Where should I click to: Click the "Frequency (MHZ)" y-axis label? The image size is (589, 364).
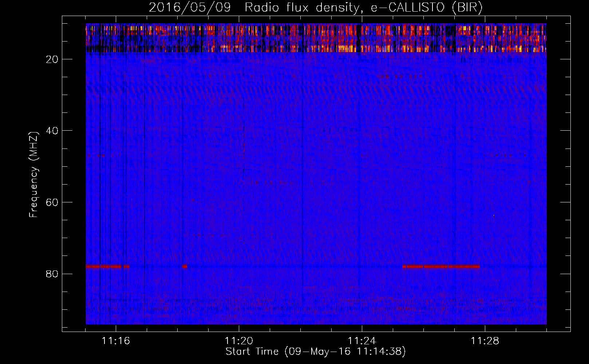(33, 175)
